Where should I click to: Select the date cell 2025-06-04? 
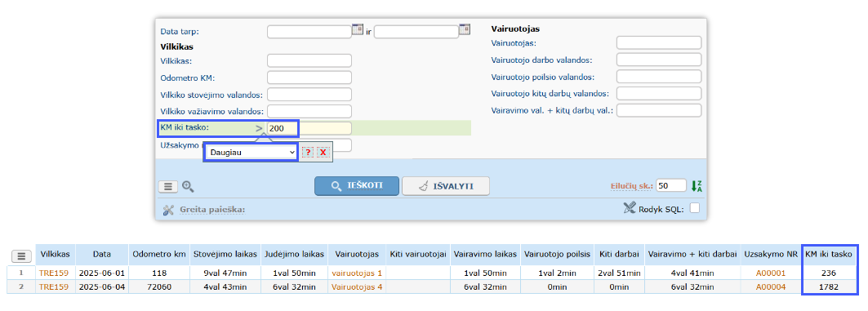coord(102,287)
